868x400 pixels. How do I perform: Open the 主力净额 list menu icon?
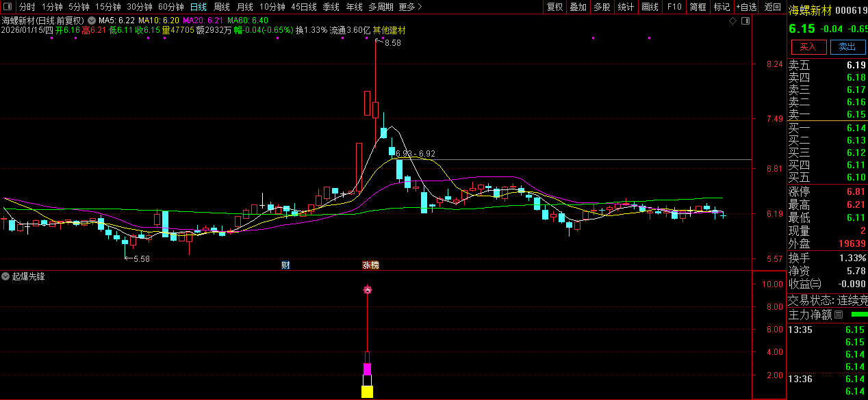click(839, 315)
